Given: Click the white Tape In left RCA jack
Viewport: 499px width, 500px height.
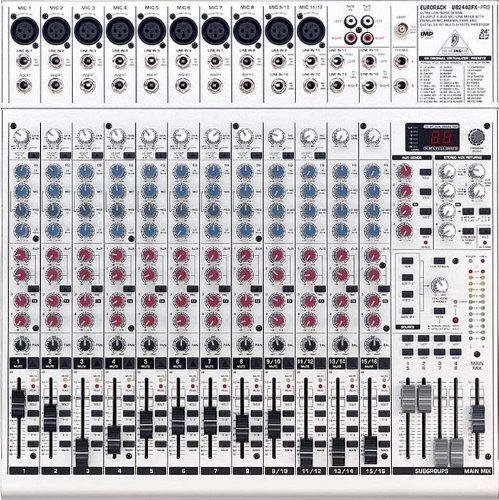Looking at the screenshot, I should pyautogui.click(x=351, y=22).
